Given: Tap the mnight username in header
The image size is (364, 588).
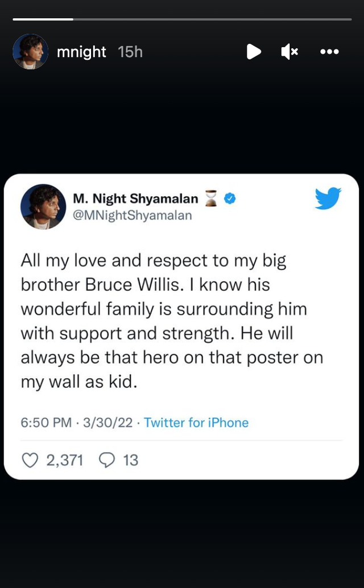Looking at the screenshot, I should (81, 52).
